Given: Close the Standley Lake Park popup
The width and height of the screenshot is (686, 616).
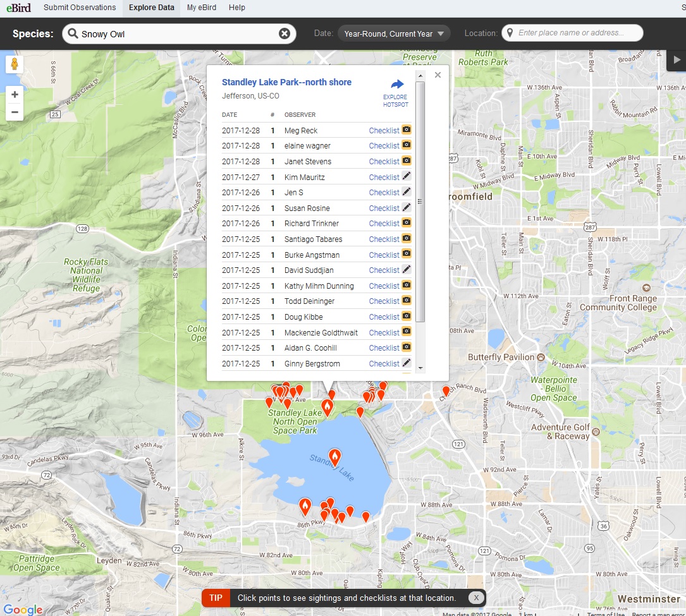Looking at the screenshot, I should click(x=438, y=75).
